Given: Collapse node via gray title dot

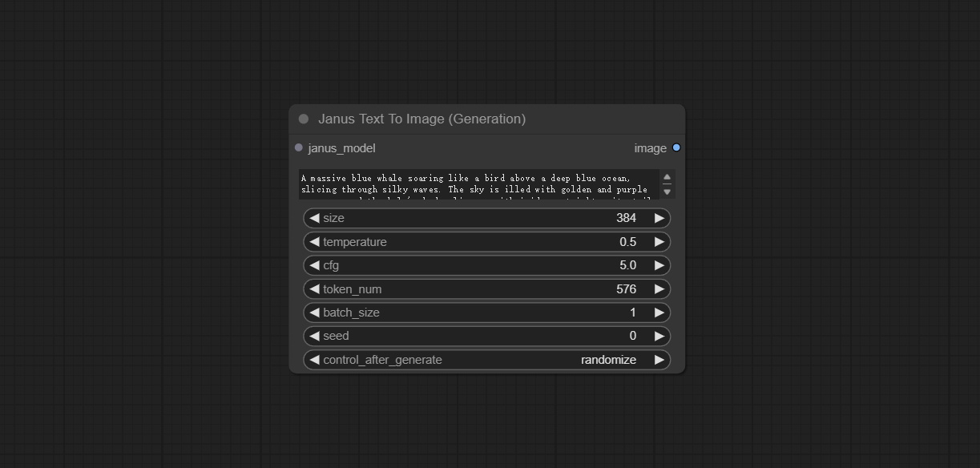Looking at the screenshot, I should [304, 119].
